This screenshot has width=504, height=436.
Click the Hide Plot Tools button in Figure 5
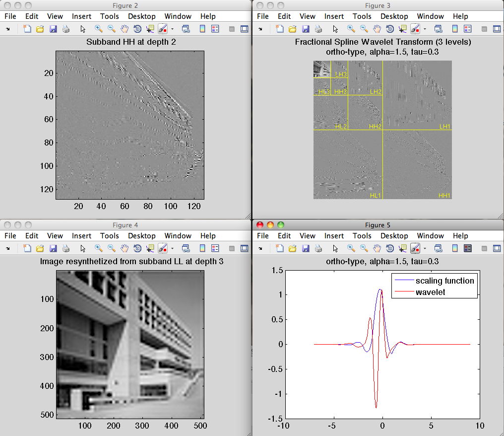coord(484,248)
